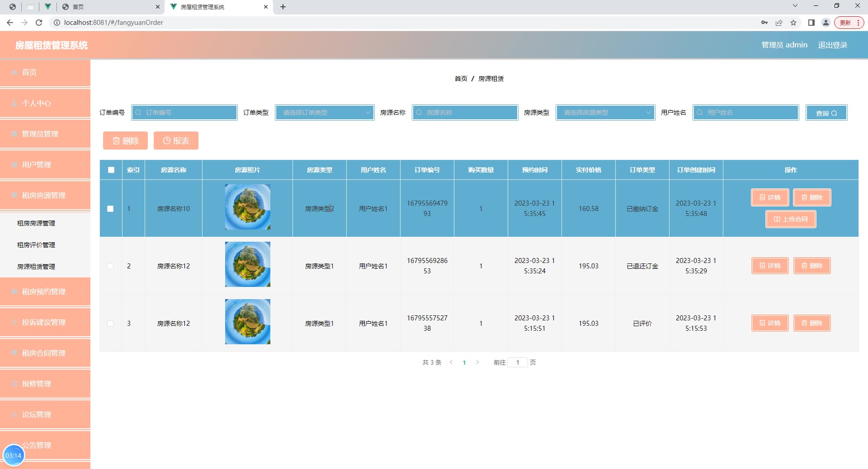Viewport: 868px width, 469px height.
Task: Select 房源租赁管理 submenu item
Action: pos(36,267)
